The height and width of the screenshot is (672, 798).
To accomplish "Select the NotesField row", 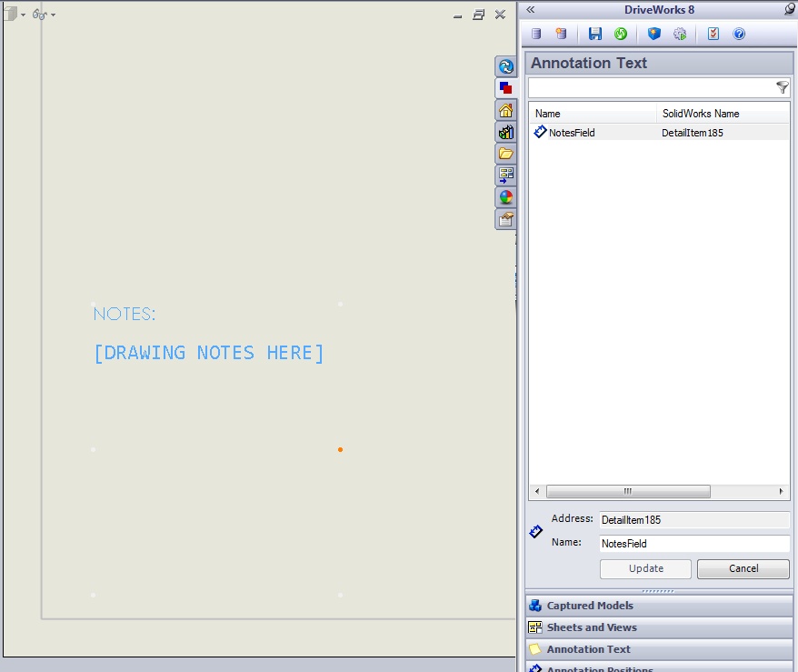I will coord(660,133).
